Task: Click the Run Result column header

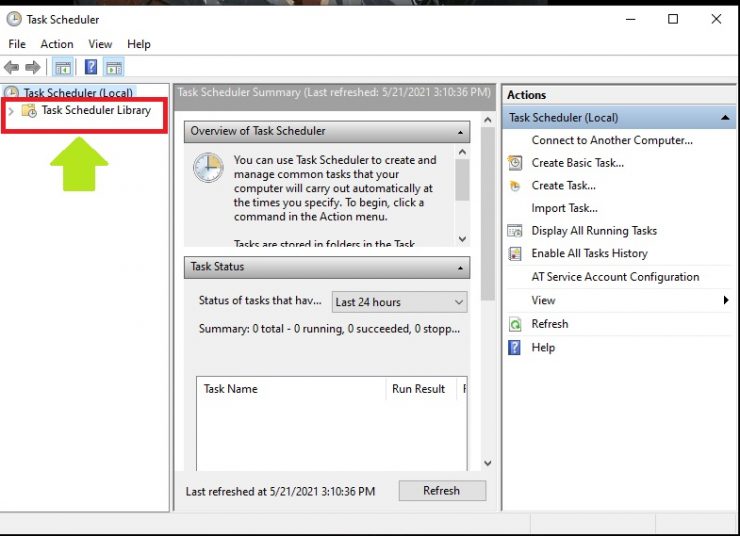Action: pyautogui.click(x=421, y=389)
